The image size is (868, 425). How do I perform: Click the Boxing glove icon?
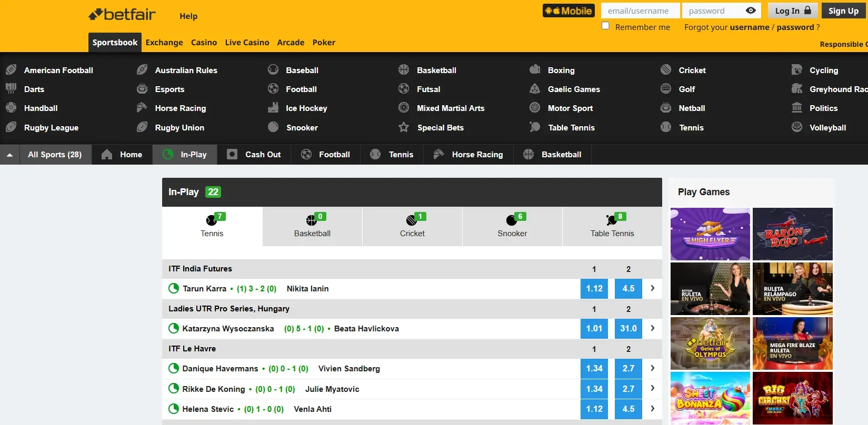pyautogui.click(x=535, y=69)
